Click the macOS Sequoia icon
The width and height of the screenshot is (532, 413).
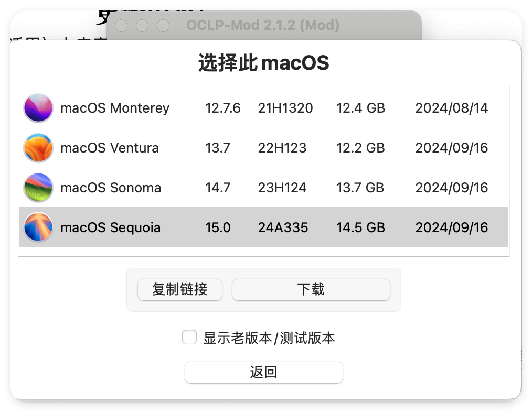(38, 227)
